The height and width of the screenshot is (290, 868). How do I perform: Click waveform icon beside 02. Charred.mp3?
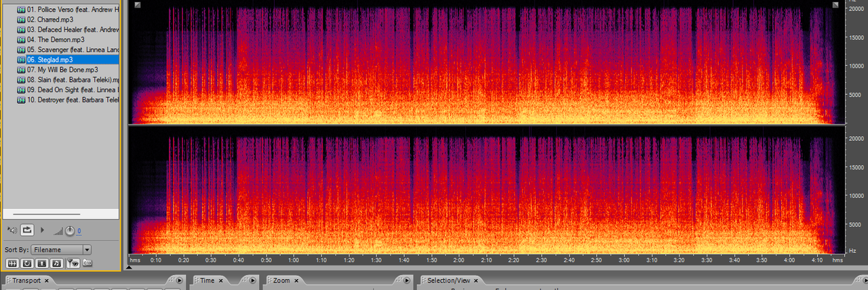click(x=21, y=20)
